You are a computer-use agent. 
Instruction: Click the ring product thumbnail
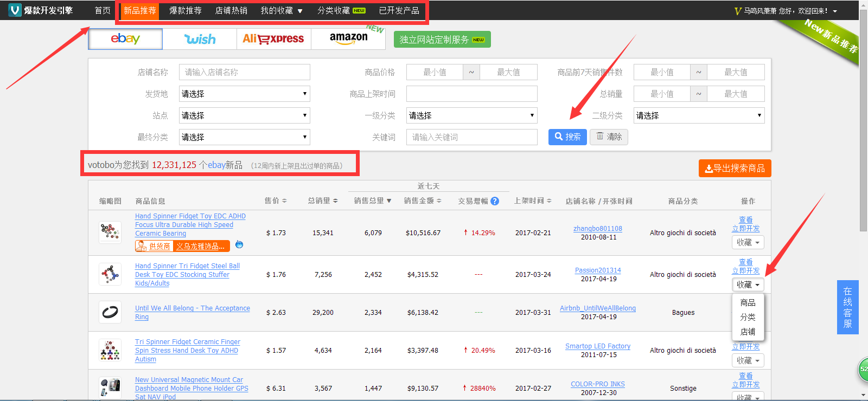click(110, 312)
